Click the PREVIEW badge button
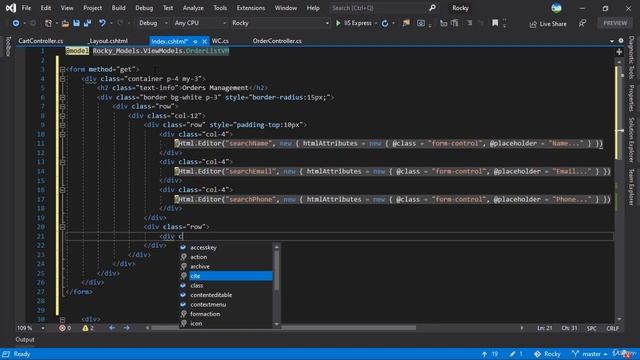Screen dimensions: 640x360 pyautogui.click(x=615, y=23)
